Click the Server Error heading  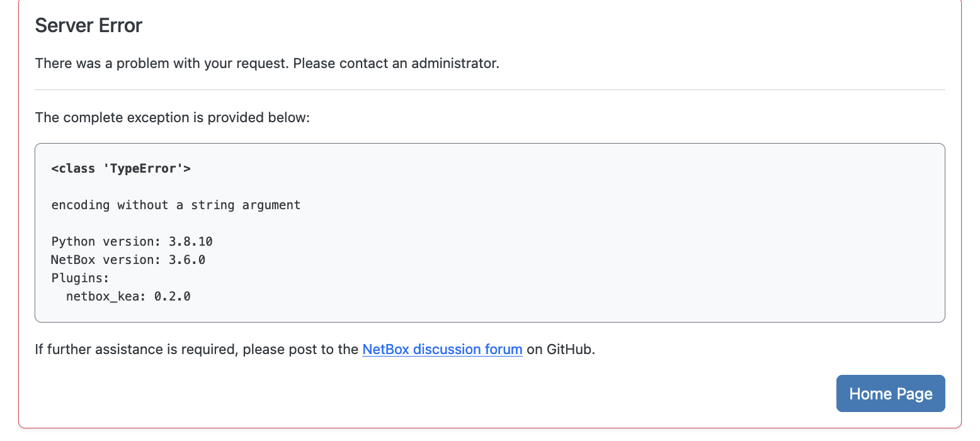89,26
